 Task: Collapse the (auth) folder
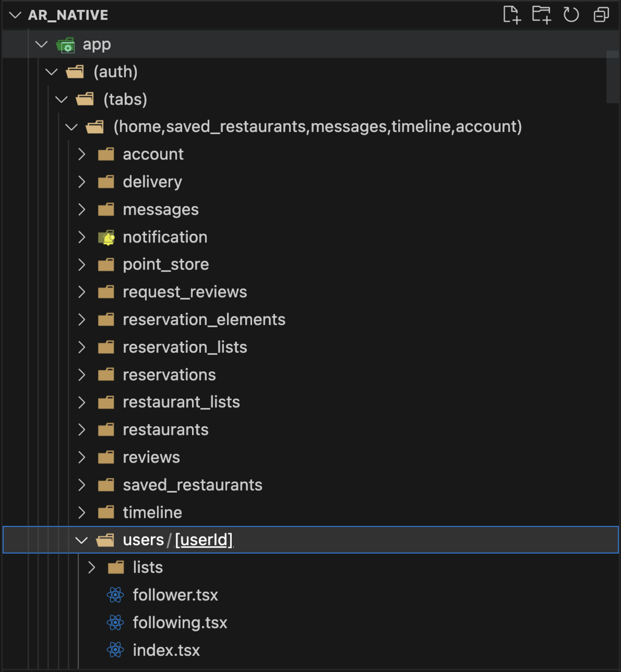tap(52, 72)
